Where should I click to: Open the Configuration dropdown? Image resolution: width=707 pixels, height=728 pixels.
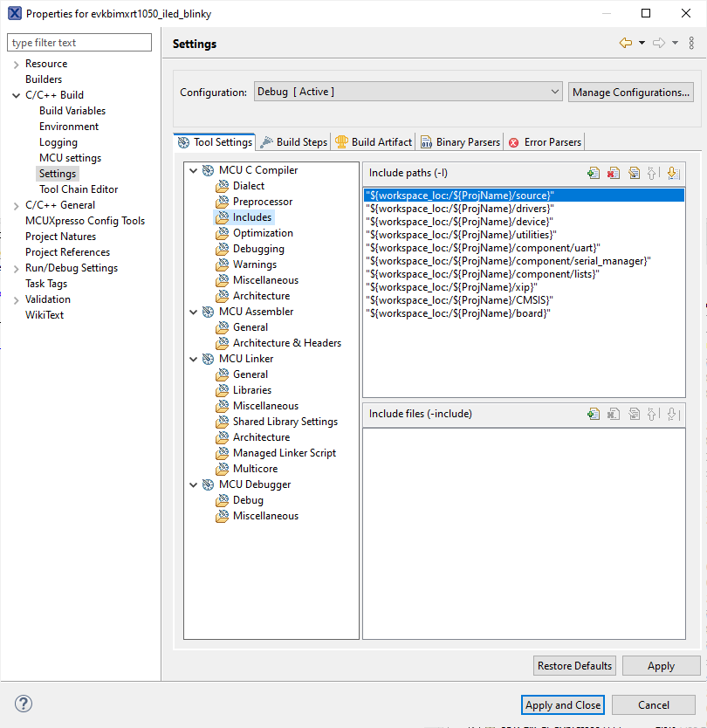click(x=408, y=92)
